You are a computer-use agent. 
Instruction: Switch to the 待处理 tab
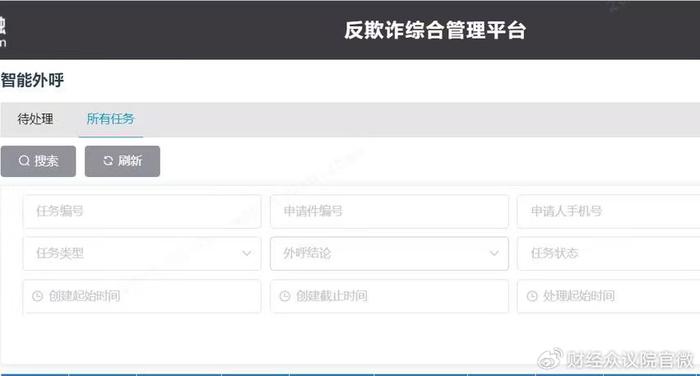35,119
